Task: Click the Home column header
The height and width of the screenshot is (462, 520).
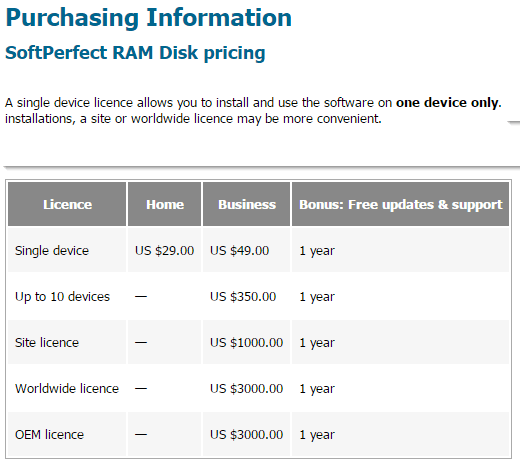Action: [165, 204]
